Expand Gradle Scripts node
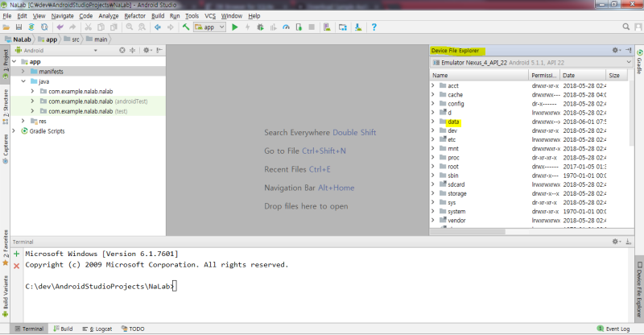 [14, 131]
